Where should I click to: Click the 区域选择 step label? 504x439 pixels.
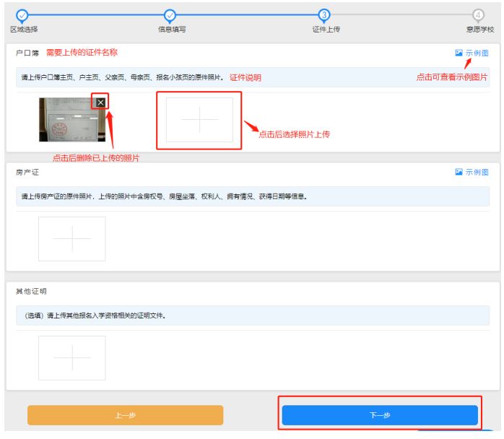24,30
